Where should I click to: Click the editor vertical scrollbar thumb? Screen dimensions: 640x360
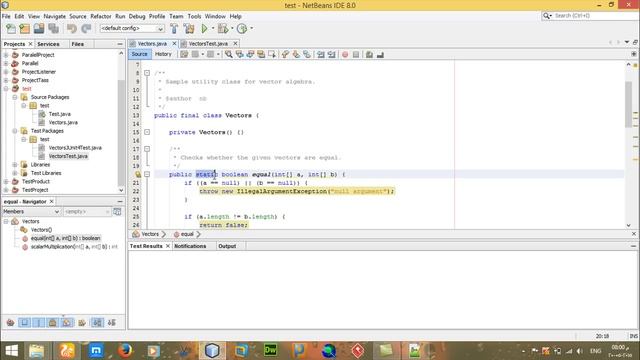click(x=629, y=104)
